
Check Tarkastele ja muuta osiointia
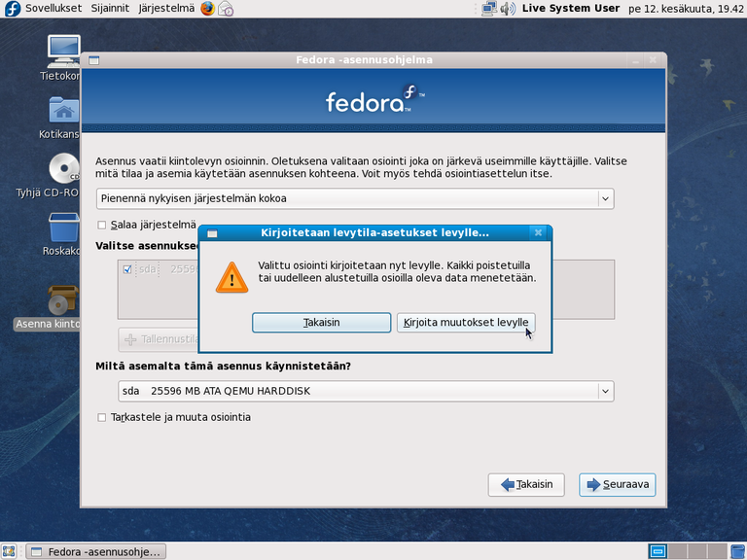(x=103, y=417)
